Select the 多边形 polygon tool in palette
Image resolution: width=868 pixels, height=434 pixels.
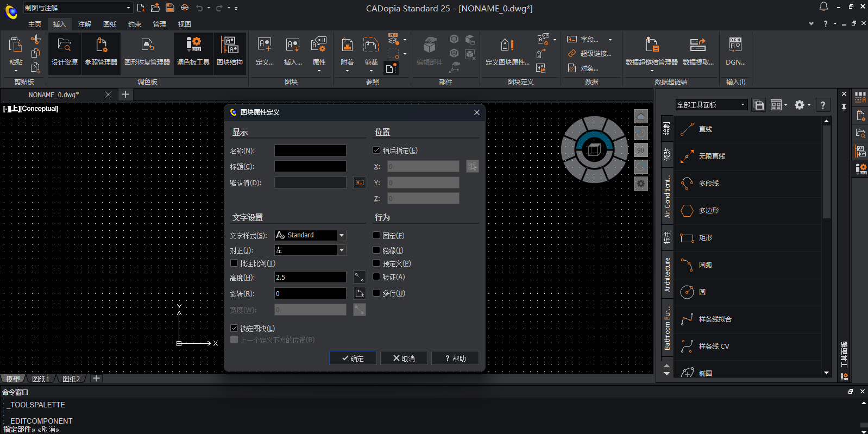708,211
